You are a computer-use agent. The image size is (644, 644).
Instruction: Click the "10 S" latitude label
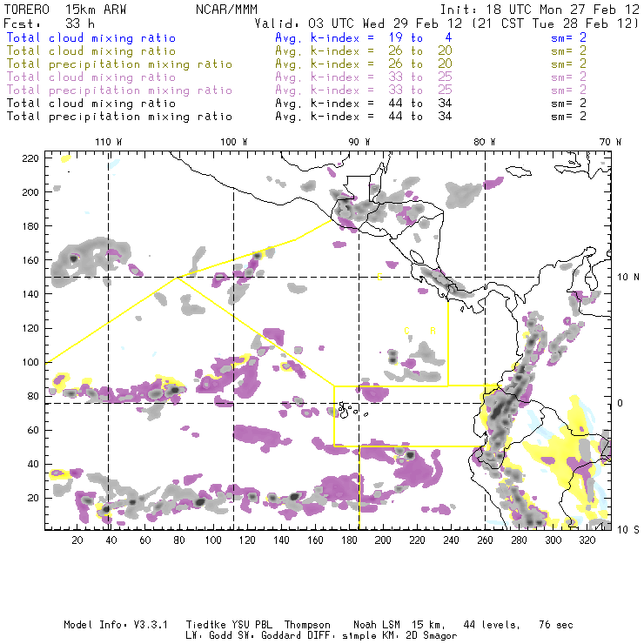click(x=628, y=530)
